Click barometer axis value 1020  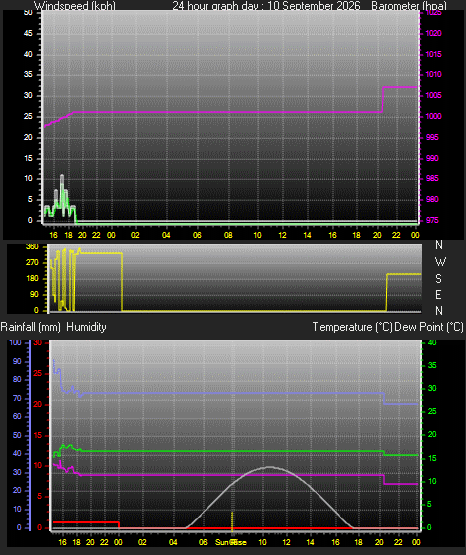click(433, 33)
